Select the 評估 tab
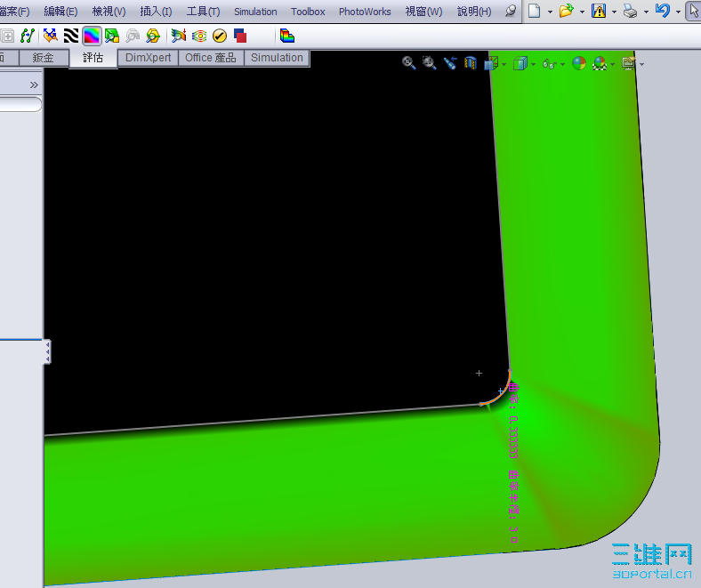 pos(93,58)
